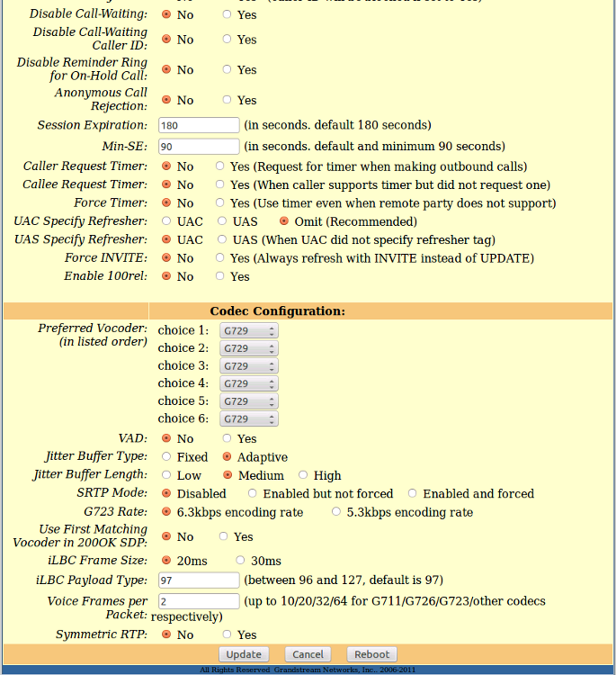
Task: Set UAS Specify Refresher to UAS
Action: [222, 238]
